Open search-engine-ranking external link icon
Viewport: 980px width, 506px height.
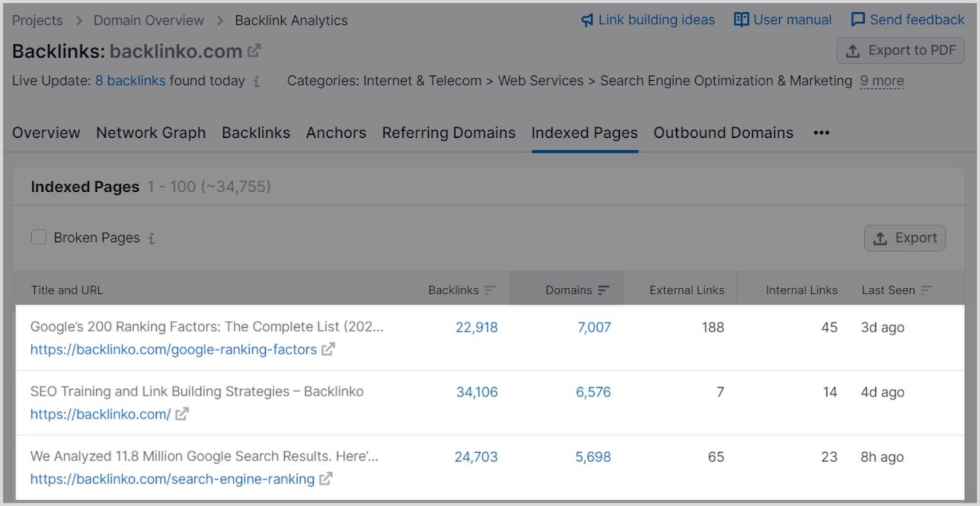click(326, 479)
